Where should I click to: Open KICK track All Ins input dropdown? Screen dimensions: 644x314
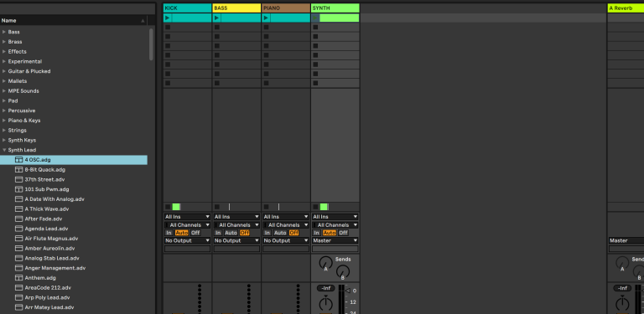187,217
